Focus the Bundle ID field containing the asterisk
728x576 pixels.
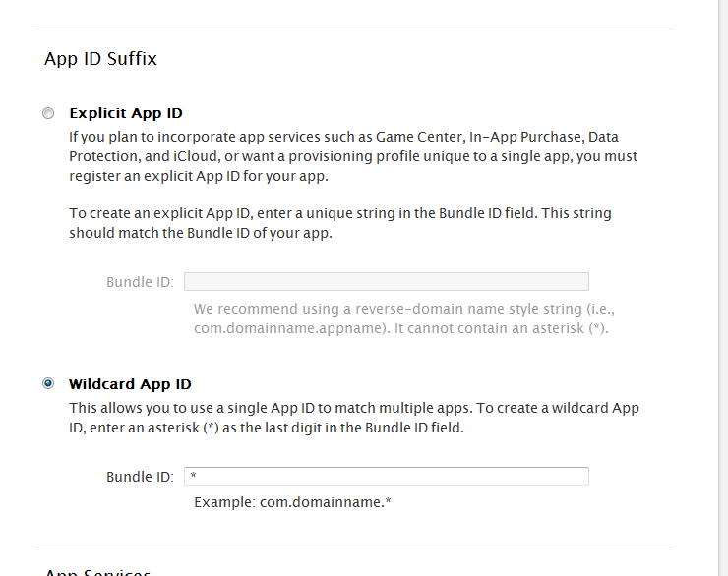coord(386,477)
